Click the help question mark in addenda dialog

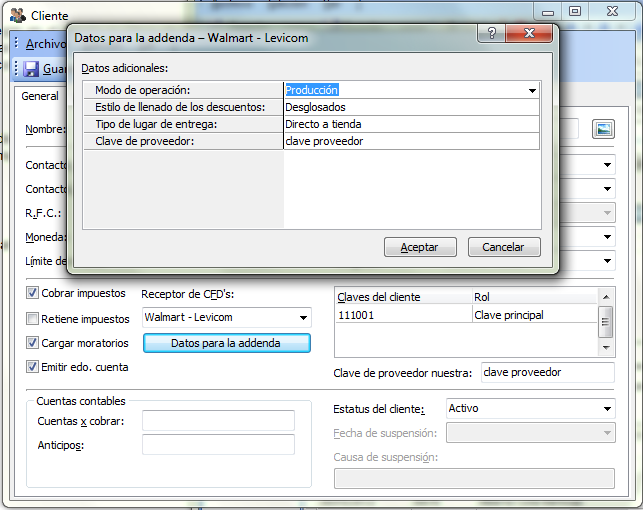coord(492,33)
